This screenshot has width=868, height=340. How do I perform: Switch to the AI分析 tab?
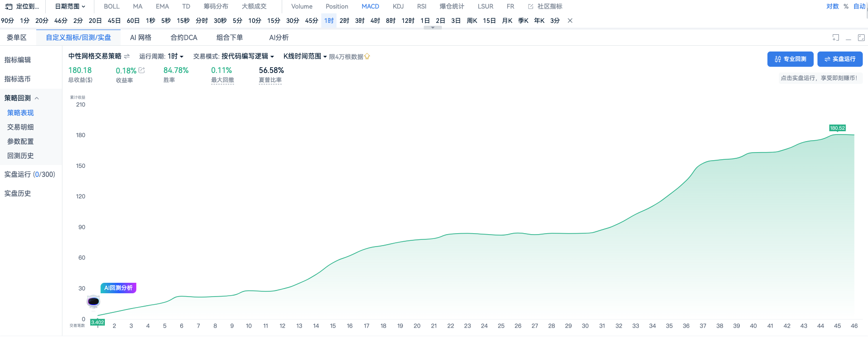pos(279,38)
